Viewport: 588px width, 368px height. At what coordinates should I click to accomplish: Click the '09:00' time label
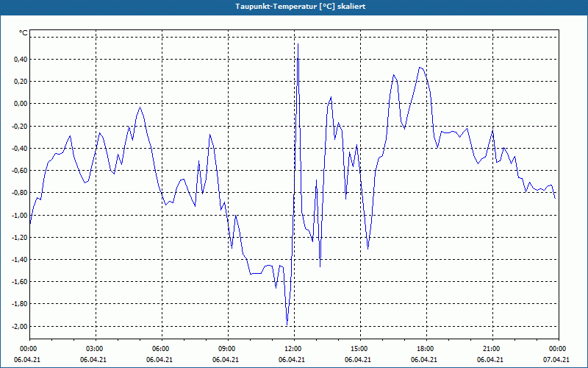click(228, 349)
